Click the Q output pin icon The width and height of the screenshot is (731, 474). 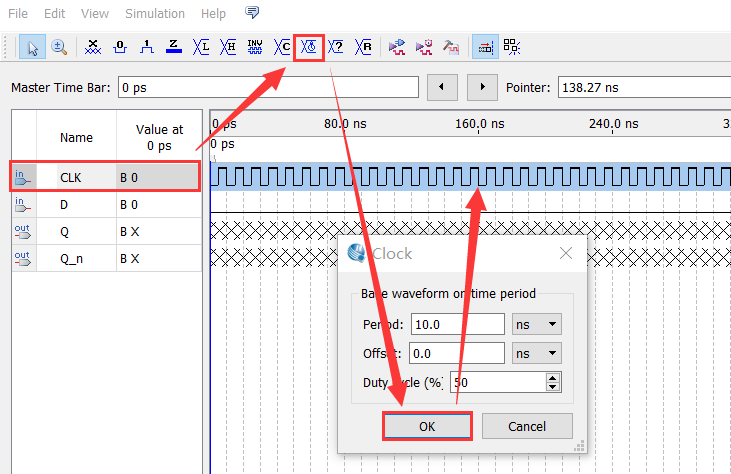[22, 232]
